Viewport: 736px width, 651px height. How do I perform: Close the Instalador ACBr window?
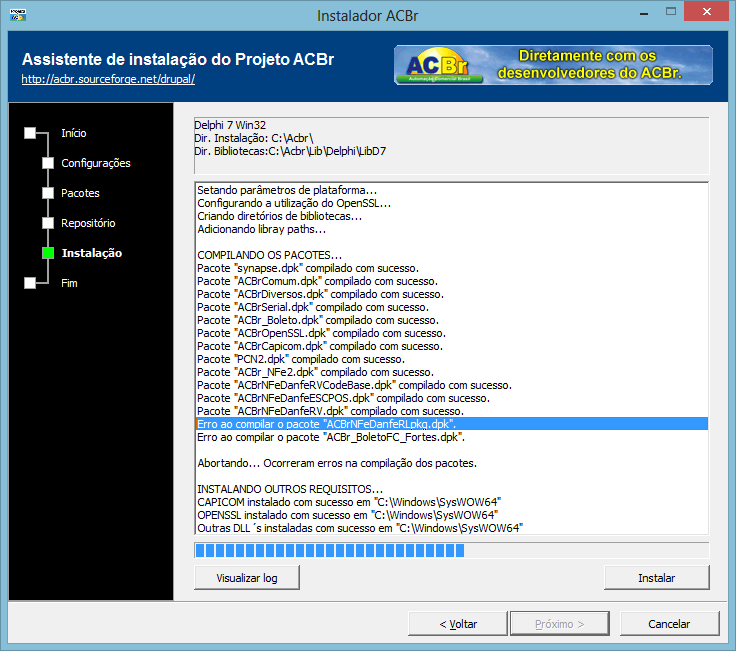(706, 12)
